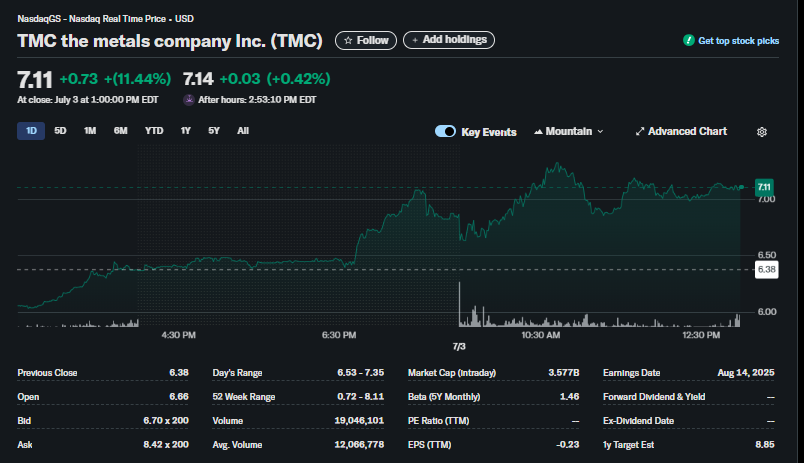This screenshot has height=463, width=804.
Task: Click the Day's Range label
Action: coord(237,373)
